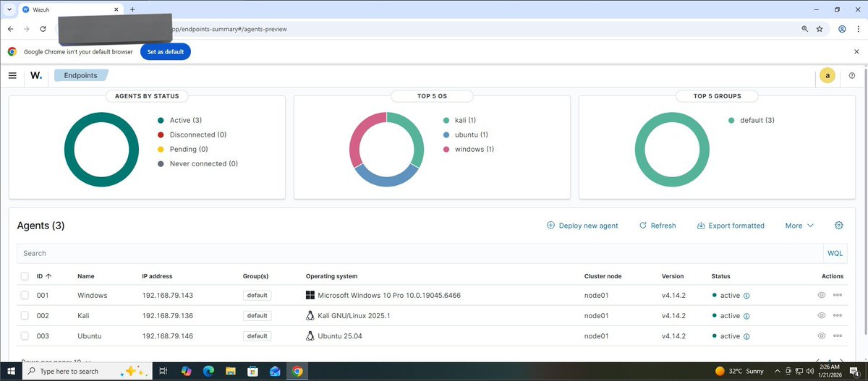Sort by the Status column header
The height and width of the screenshot is (381, 868).
721,276
